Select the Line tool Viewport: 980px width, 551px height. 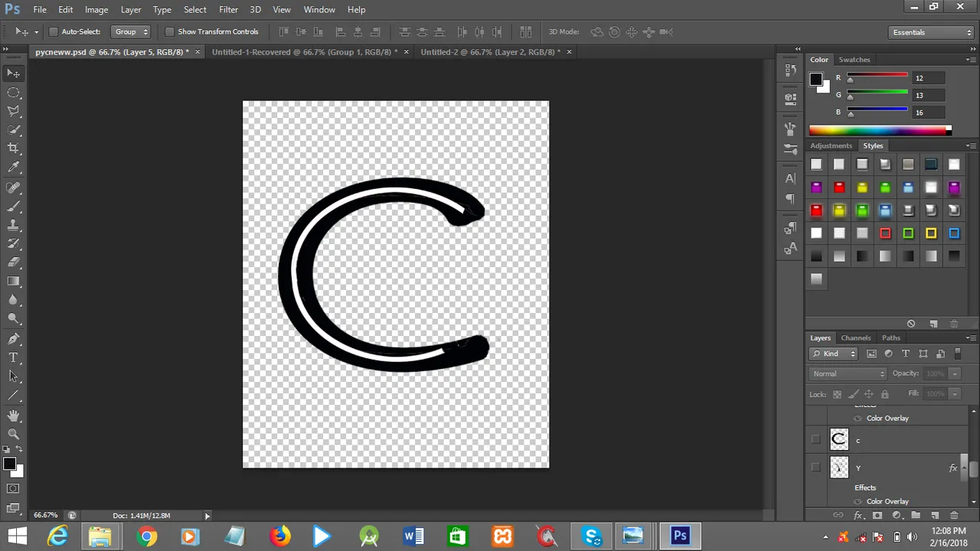click(14, 396)
